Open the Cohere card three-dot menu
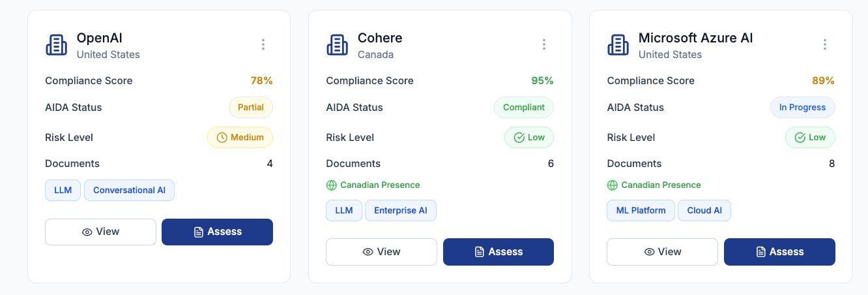 click(x=544, y=44)
